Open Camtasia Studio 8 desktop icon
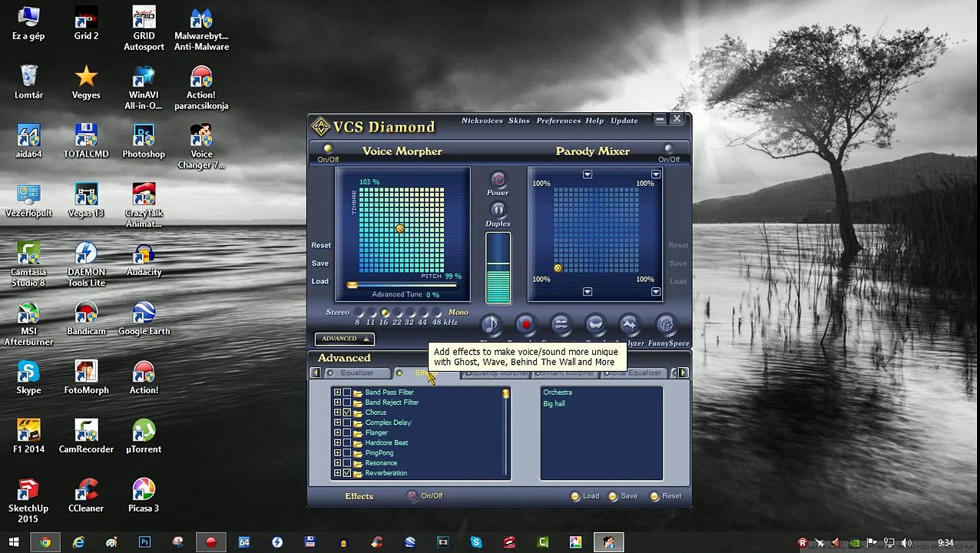Viewport: 980px width, 553px height. 28,265
